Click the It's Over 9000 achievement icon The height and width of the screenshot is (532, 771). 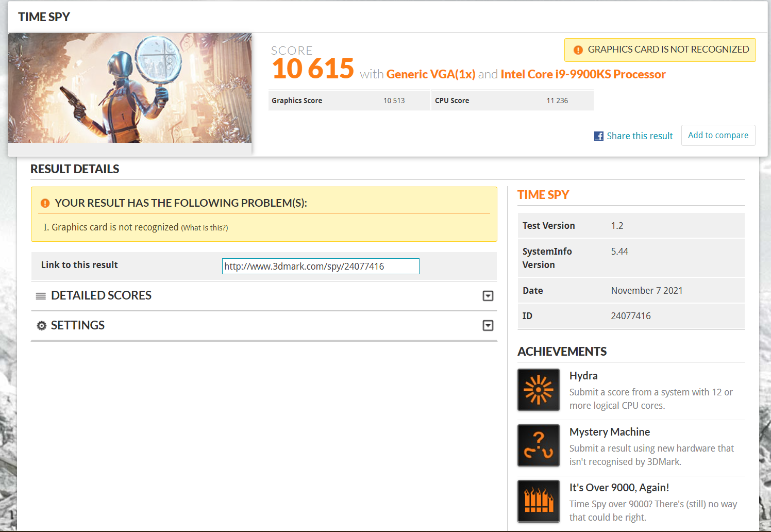(539, 501)
